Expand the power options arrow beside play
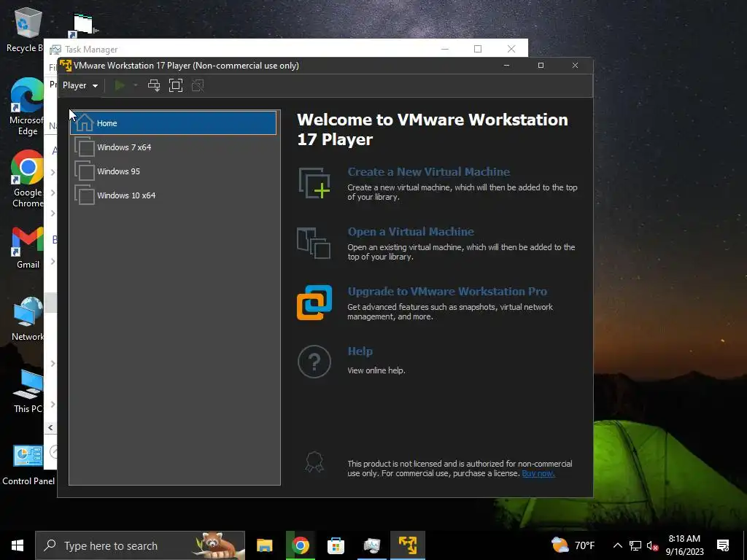Screen dimensions: 747x560 [x=136, y=86]
